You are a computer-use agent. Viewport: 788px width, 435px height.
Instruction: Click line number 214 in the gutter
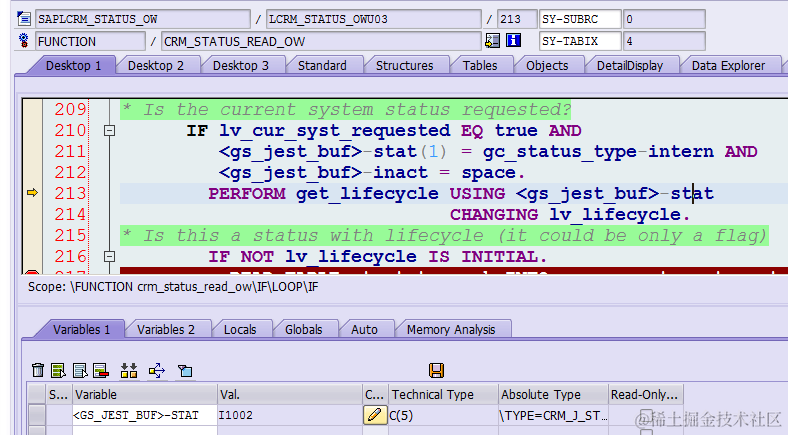click(x=70, y=214)
